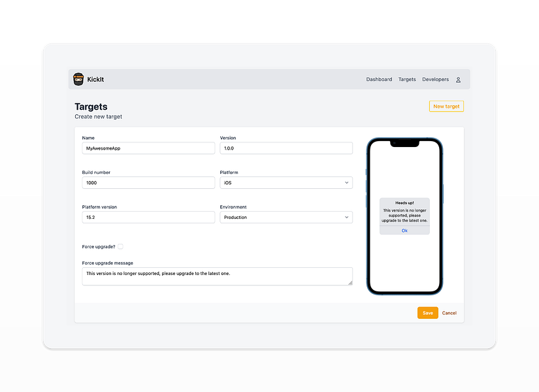The image size is (539, 392).
Task: Focus the Version input field
Action: (x=286, y=148)
